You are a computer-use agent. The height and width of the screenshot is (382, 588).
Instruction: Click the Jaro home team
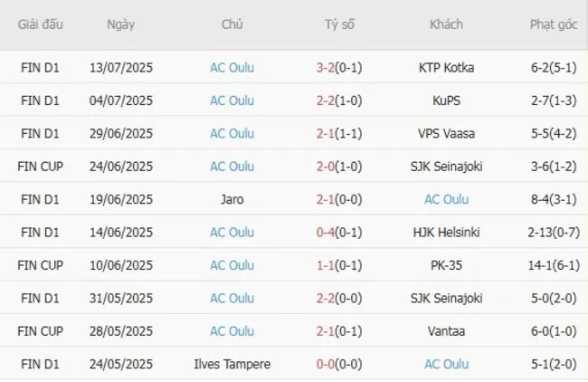[x=232, y=199]
